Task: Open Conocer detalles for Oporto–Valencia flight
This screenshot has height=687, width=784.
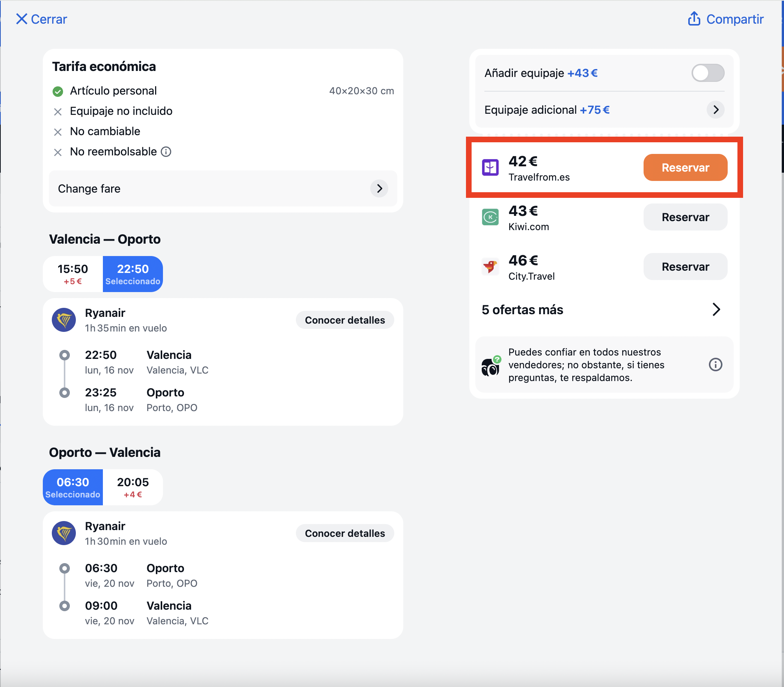Action: [345, 533]
